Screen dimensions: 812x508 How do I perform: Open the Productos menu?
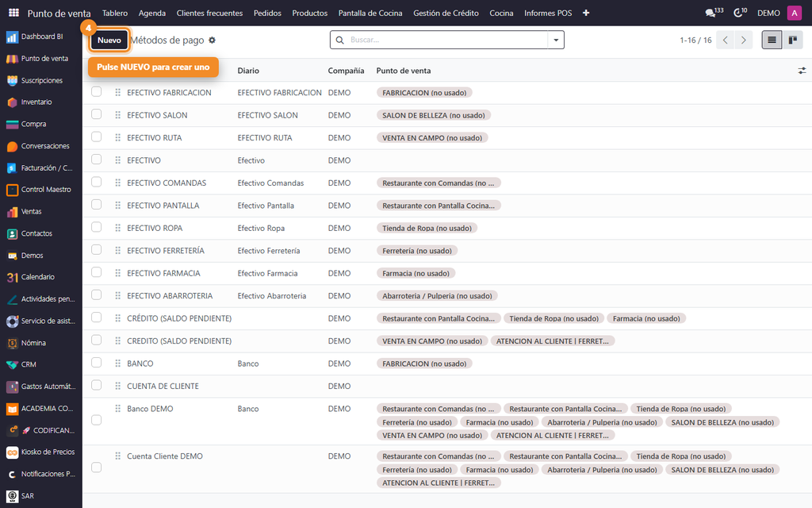tap(310, 13)
